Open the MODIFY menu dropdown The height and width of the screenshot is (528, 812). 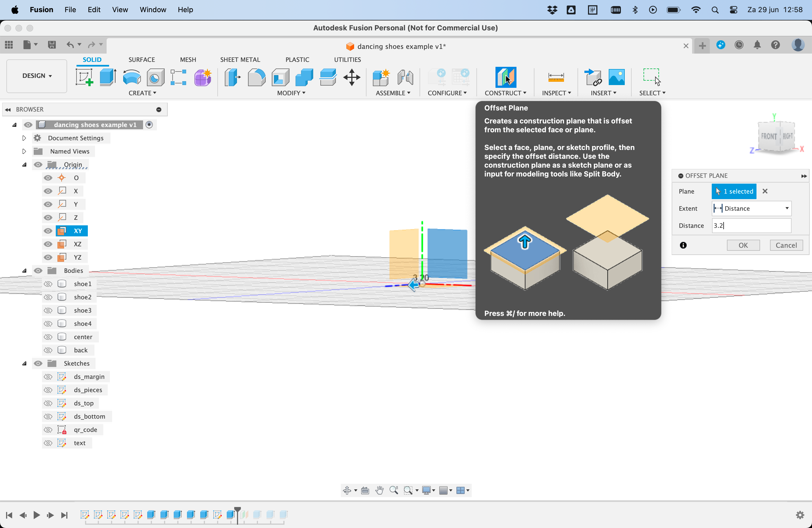pos(291,93)
